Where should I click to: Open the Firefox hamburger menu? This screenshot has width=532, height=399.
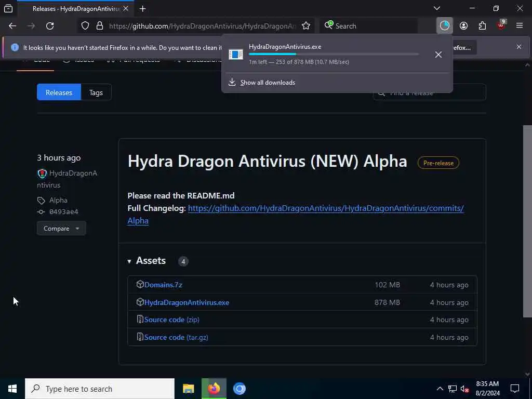[x=519, y=26]
